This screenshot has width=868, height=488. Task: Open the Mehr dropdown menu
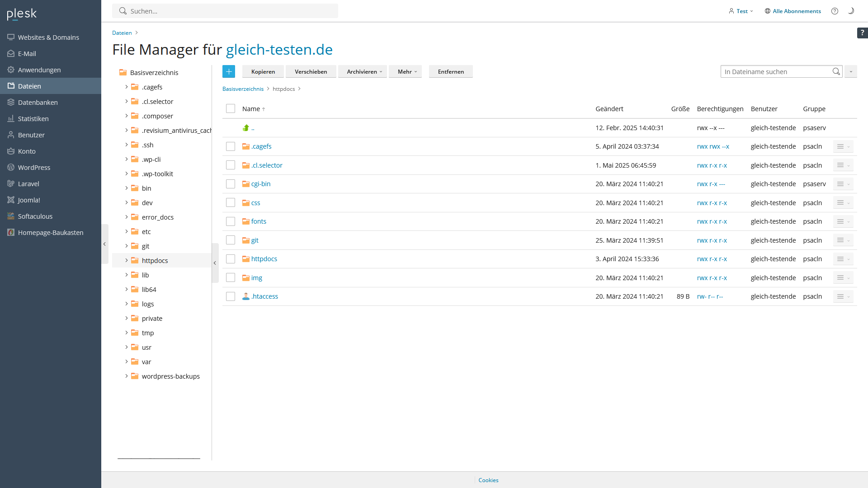tap(405, 71)
